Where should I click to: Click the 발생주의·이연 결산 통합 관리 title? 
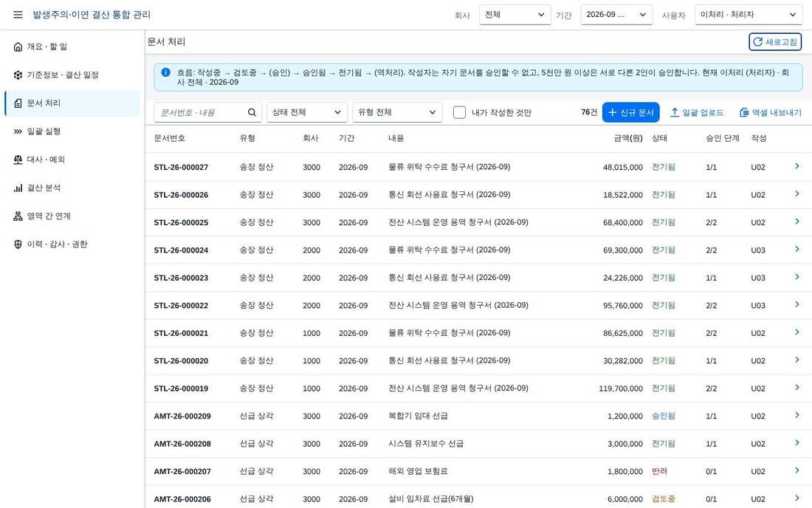point(92,15)
